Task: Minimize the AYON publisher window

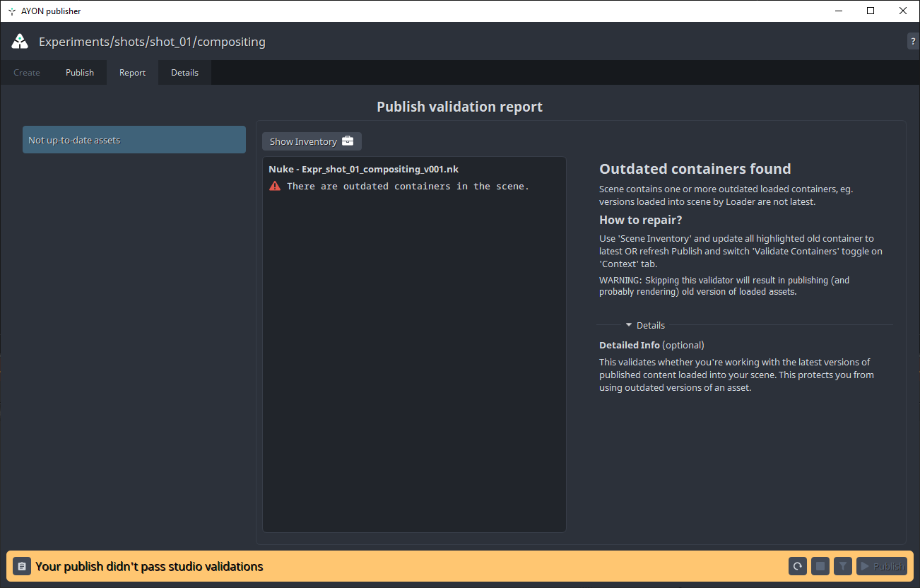Action: coord(839,11)
